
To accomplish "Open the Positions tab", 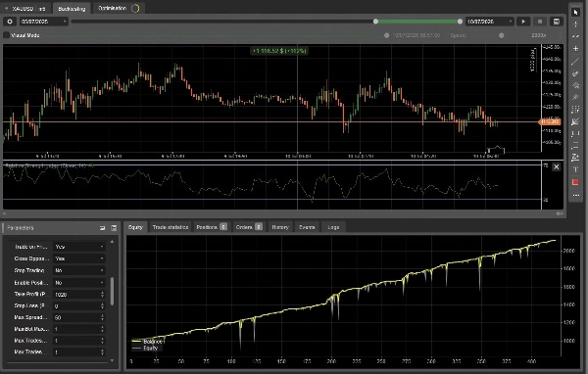I will point(211,227).
